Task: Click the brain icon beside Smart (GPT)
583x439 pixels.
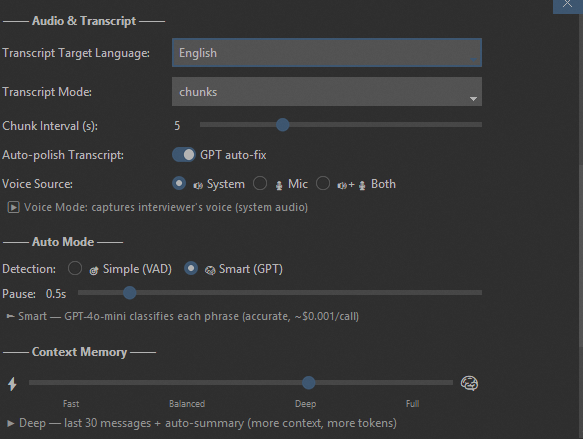Action: (210, 271)
